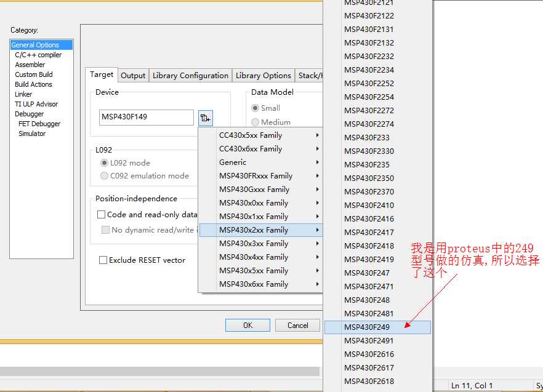Viewport: 543px width, 392px height.
Task: Open the Library Options tab
Action: (x=263, y=76)
